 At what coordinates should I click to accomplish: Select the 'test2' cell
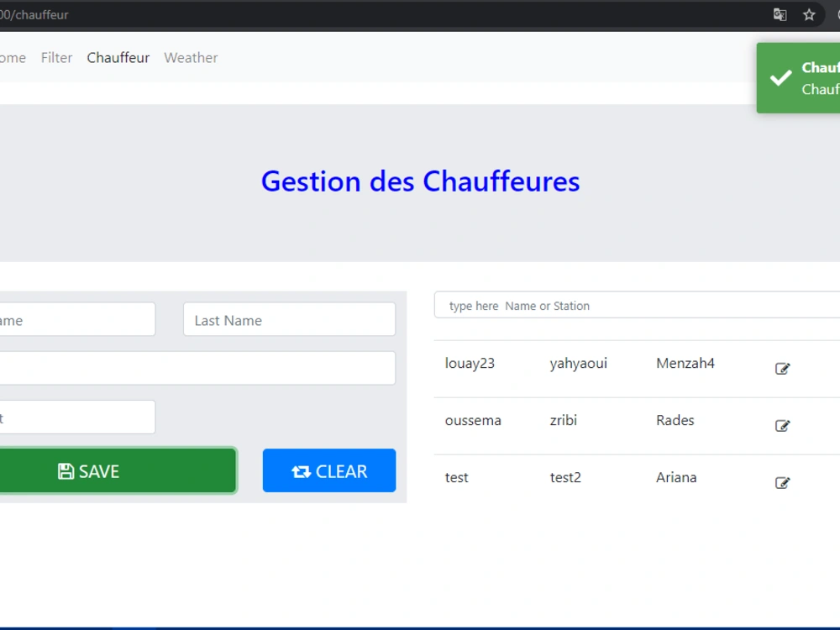565,477
